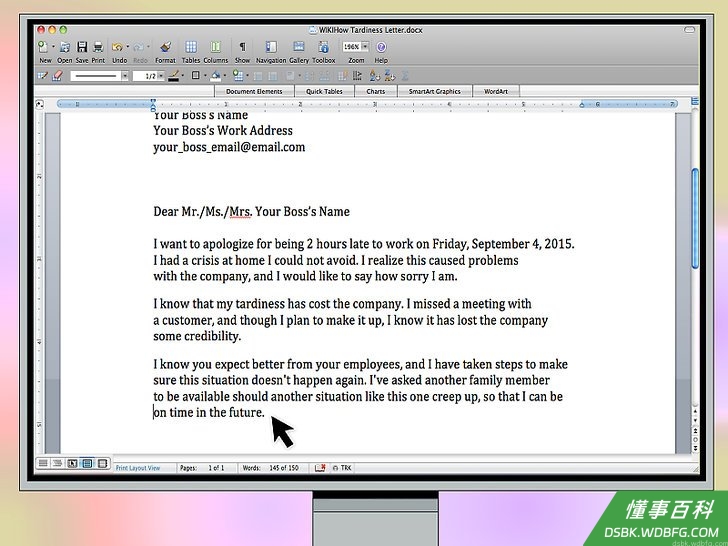Viewport: 728px width, 546px height.
Task: Open the WordArt tab
Action: click(x=496, y=91)
